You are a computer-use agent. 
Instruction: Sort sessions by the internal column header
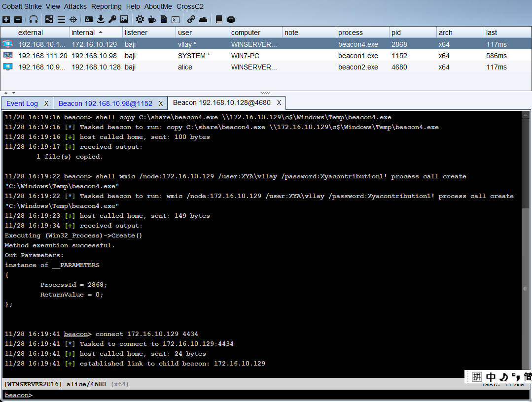coord(96,33)
